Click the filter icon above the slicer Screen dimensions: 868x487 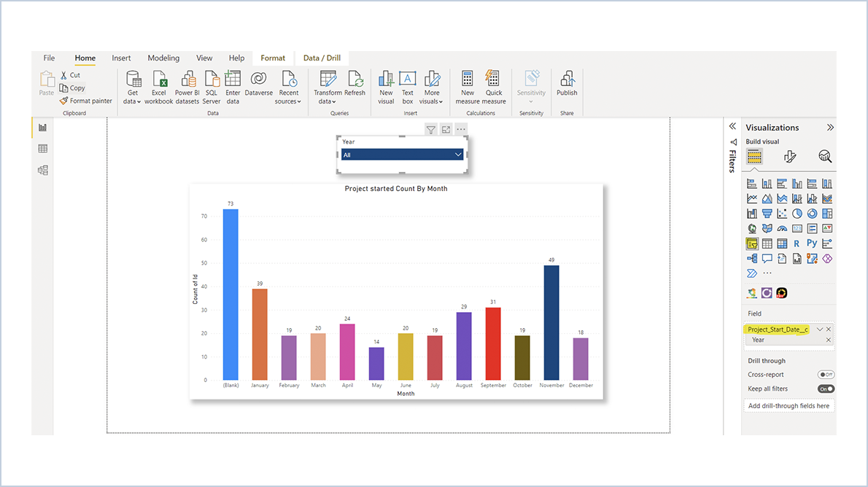click(430, 129)
